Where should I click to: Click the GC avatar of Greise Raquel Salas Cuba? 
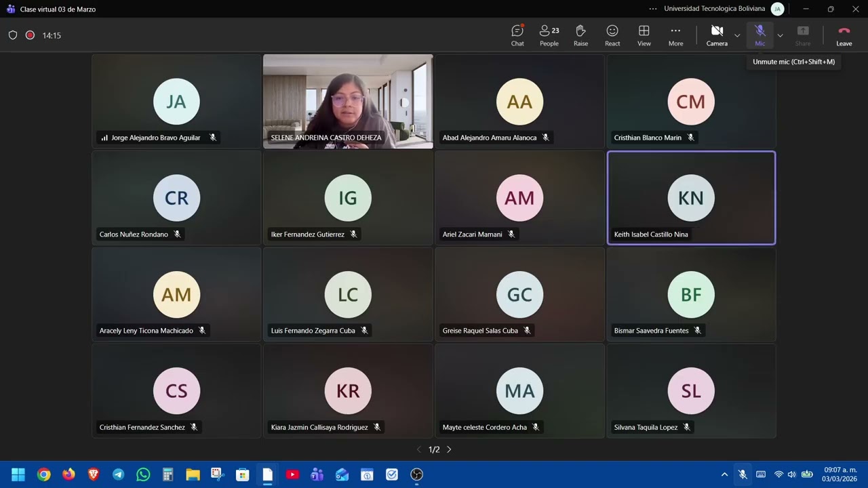point(519,294)
